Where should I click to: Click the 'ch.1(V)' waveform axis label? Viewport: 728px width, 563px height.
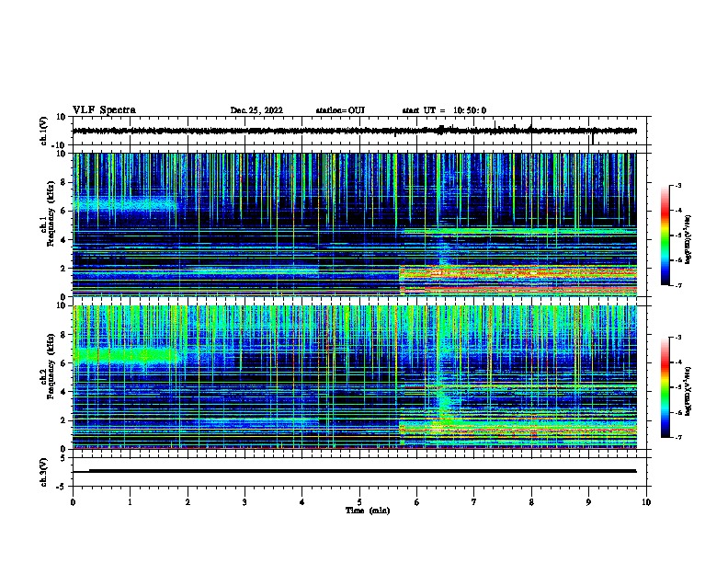click(x=43, y=131)
